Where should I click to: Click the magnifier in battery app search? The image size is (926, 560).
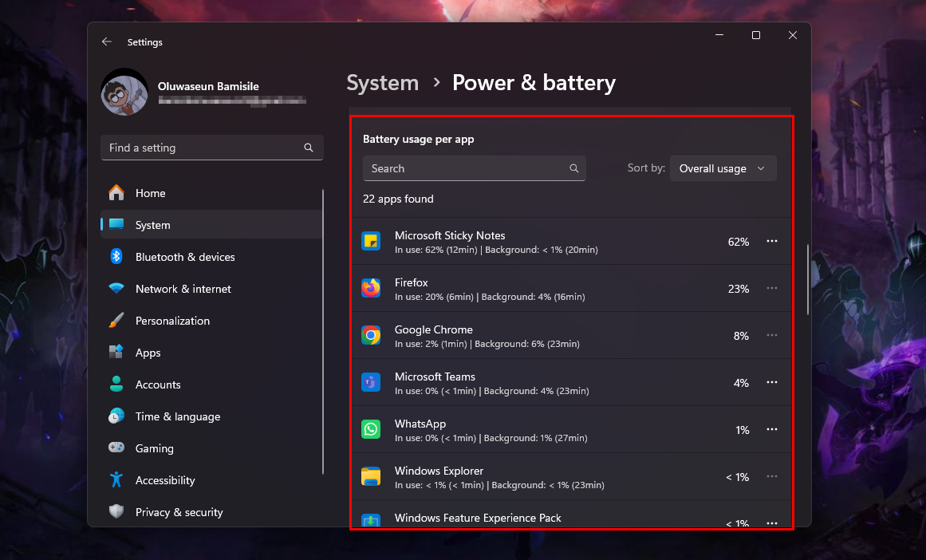[x=573, y=168]
